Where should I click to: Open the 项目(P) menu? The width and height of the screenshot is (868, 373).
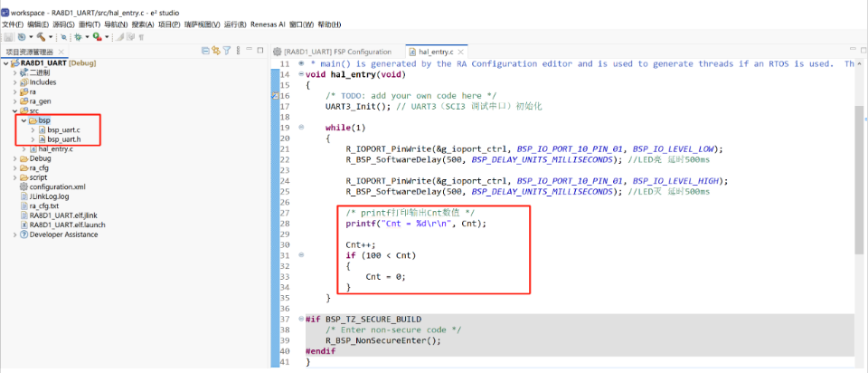coord(169,25)
